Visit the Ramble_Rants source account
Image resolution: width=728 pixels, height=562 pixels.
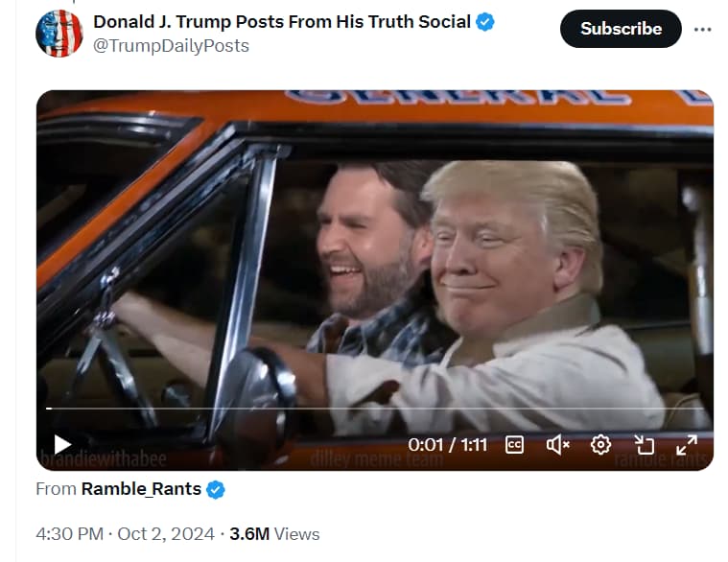tap(141, 489)
